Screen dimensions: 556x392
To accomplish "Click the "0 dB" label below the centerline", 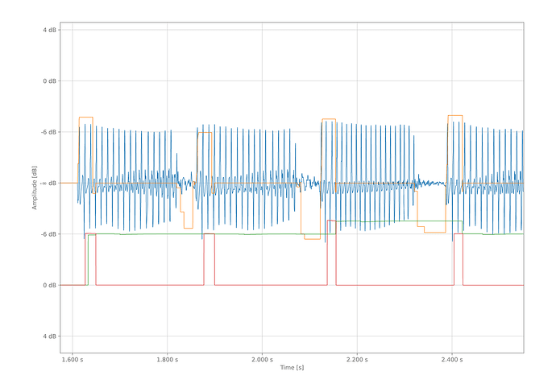I will (50, 285).
